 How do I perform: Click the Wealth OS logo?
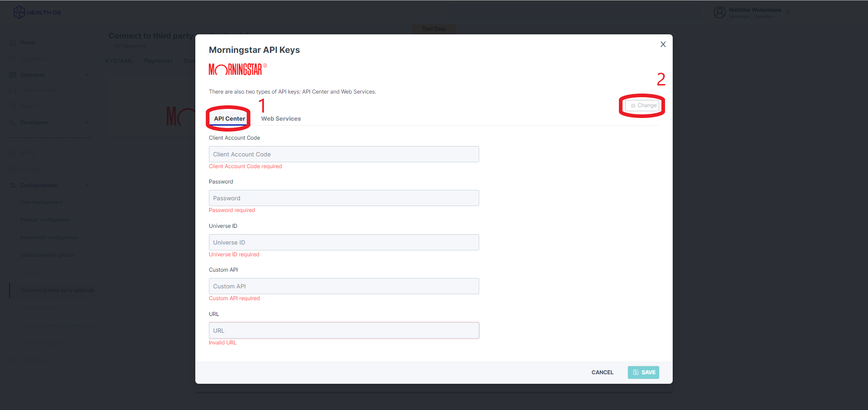38,12
